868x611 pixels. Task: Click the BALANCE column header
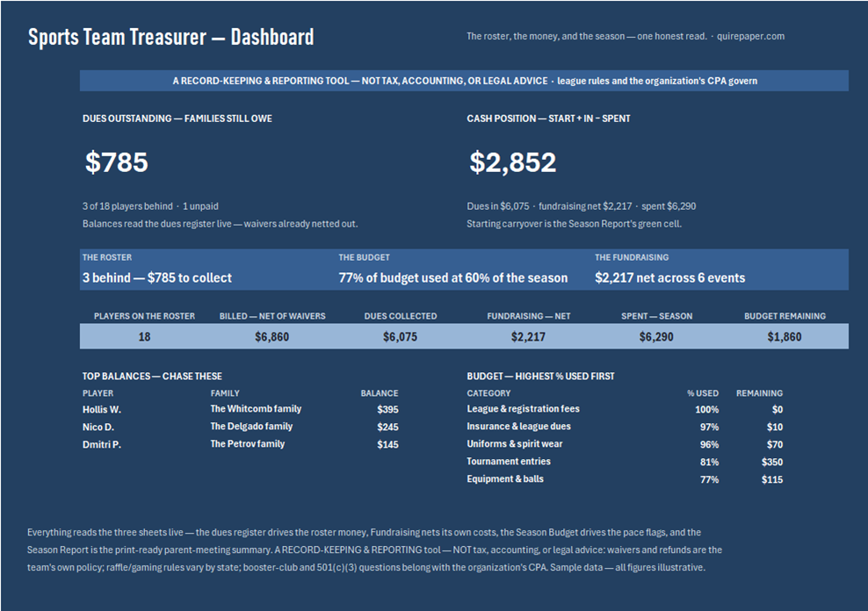click(x=380, y=393)
